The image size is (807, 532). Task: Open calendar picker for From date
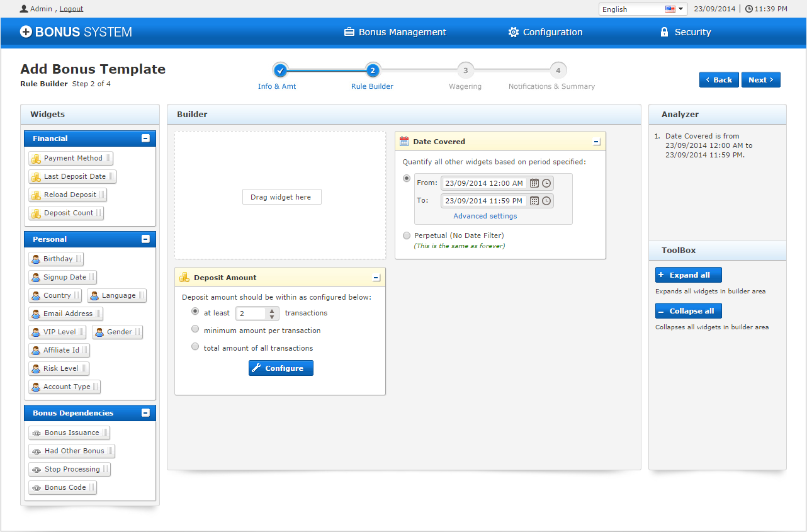[534, 183]
